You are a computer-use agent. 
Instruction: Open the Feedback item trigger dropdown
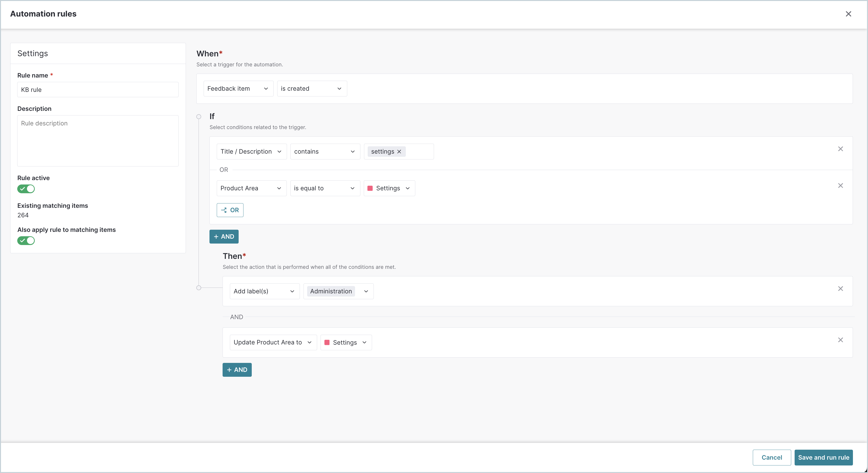238,88
